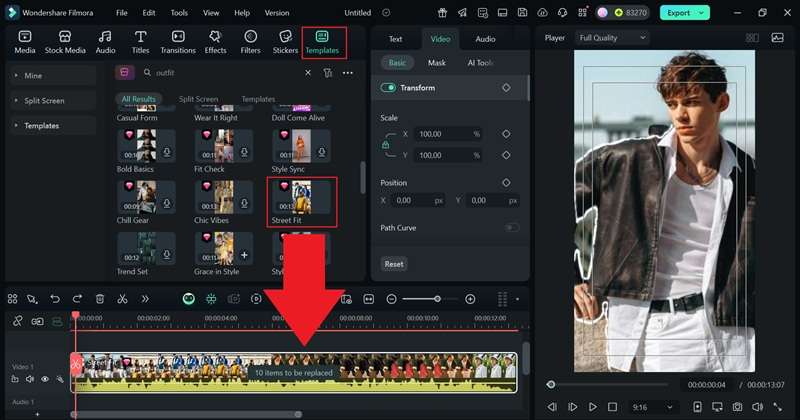Click the Reset button
Image resolution: width=800 pixels, height=420 pixels.
[394, 264]
